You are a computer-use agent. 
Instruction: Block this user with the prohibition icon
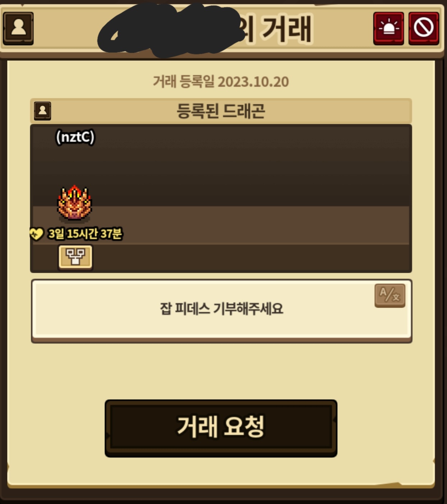(424, 28)
